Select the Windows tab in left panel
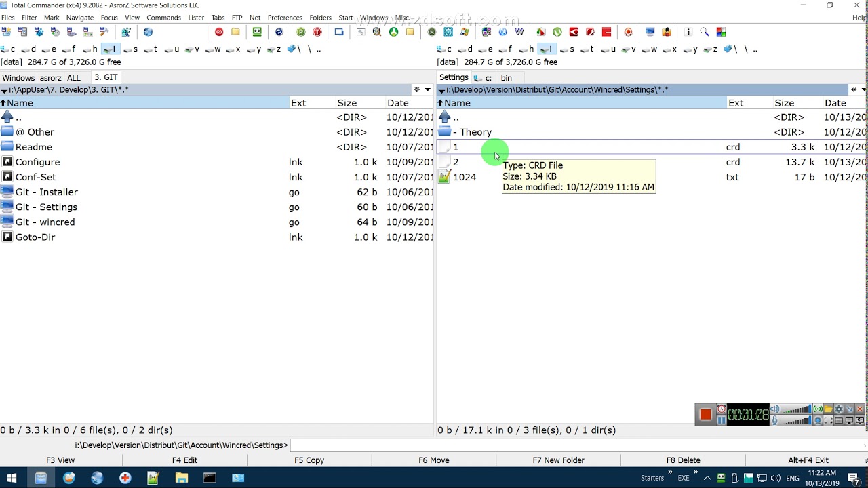 pos(18,78)
